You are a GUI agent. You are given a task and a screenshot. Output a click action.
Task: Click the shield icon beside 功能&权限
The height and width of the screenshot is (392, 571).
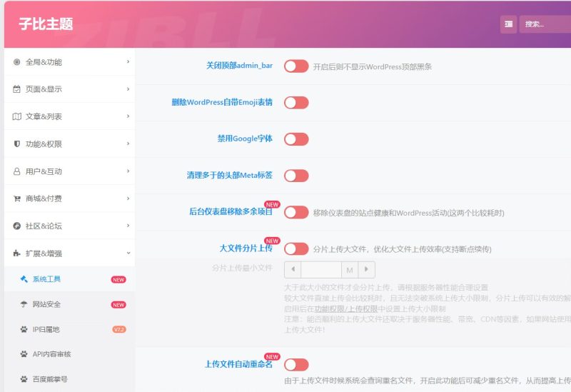point(16,144)
